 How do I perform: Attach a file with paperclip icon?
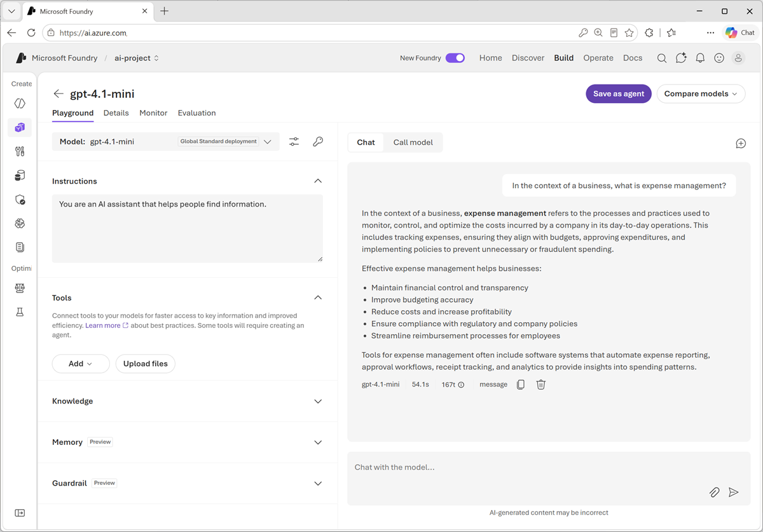click(x=715, y=493)
